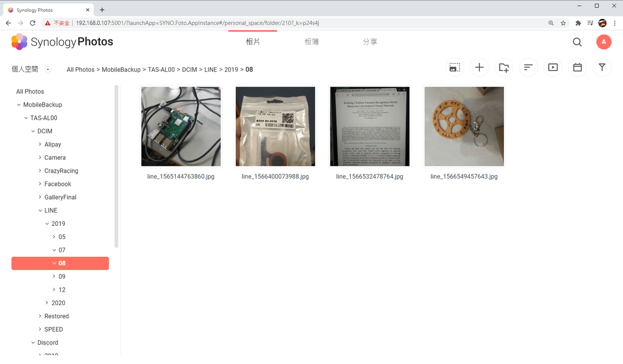Switch to the 相簿 tab

[311, 42]
